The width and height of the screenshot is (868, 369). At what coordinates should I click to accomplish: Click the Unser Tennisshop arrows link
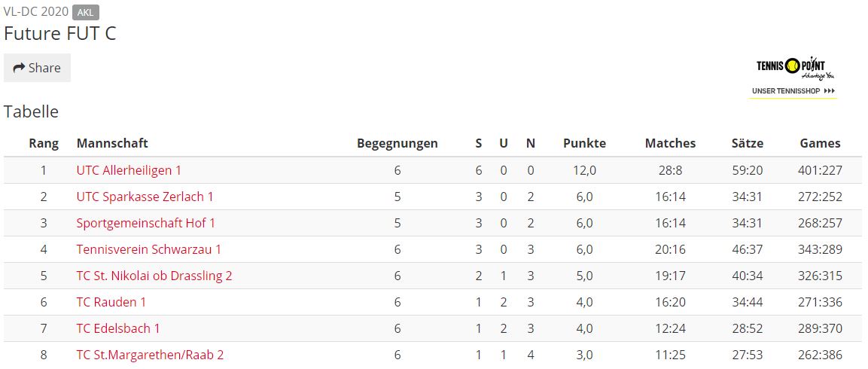coord(793,91)
